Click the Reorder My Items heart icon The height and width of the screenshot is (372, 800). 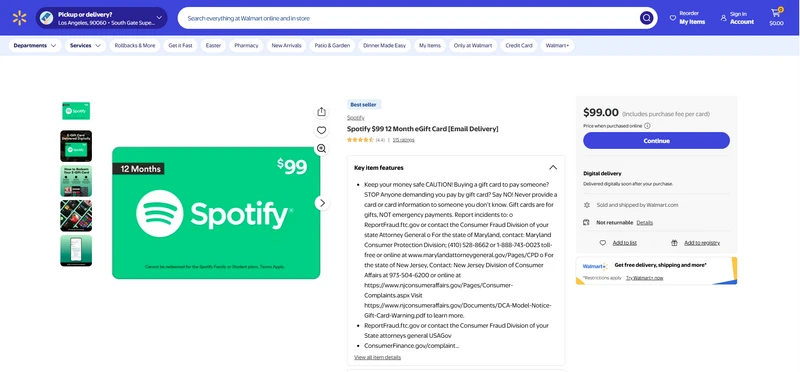coord(672,18)
